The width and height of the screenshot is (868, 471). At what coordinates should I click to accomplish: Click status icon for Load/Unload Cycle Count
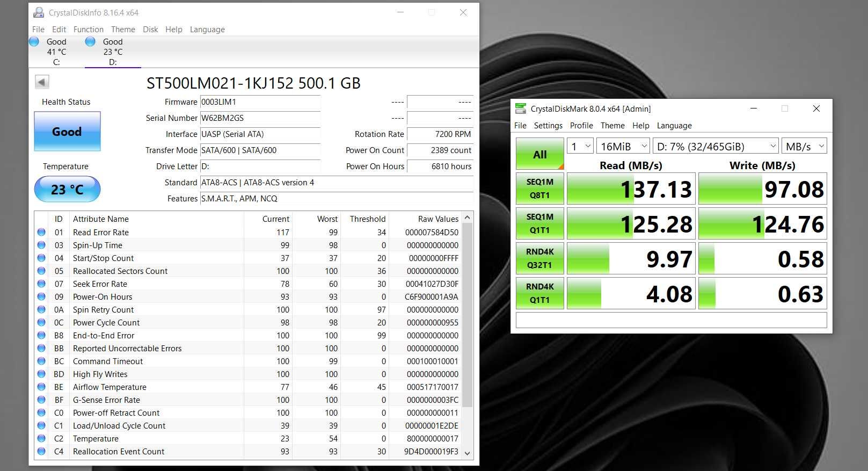(41, 425)
